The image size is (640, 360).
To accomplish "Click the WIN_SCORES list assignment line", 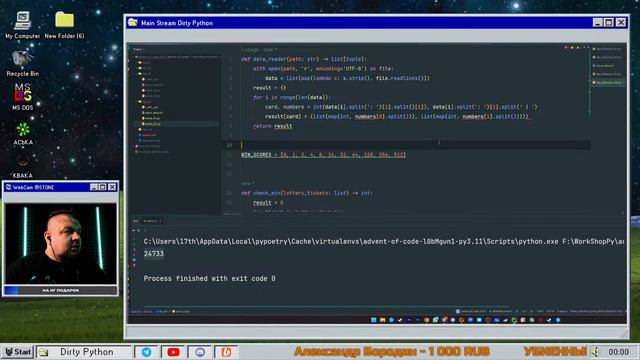I will click(323, 155).
